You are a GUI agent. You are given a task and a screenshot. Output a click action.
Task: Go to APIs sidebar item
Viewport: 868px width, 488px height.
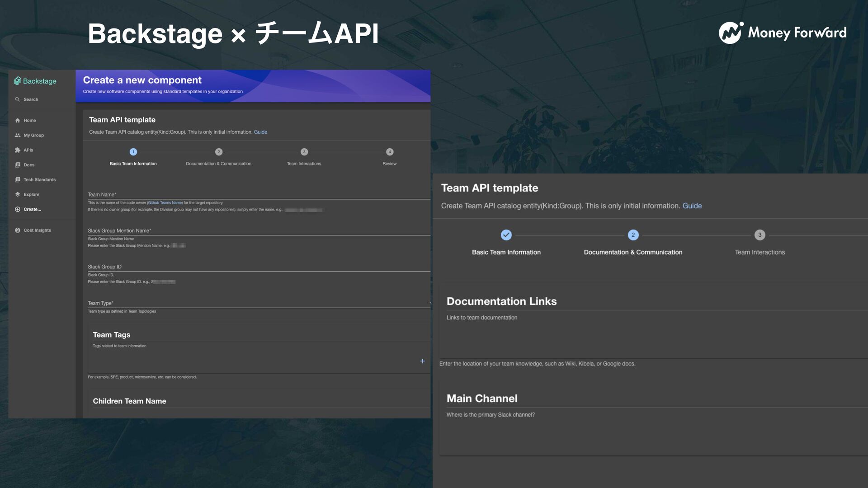(28, 150)
